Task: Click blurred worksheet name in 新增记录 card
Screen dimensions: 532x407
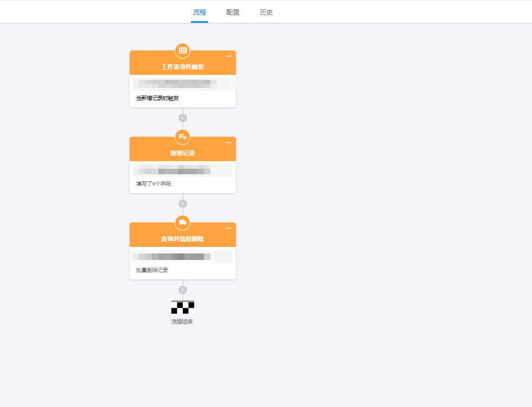Action: pyautogui.click(x=183, y=170)
